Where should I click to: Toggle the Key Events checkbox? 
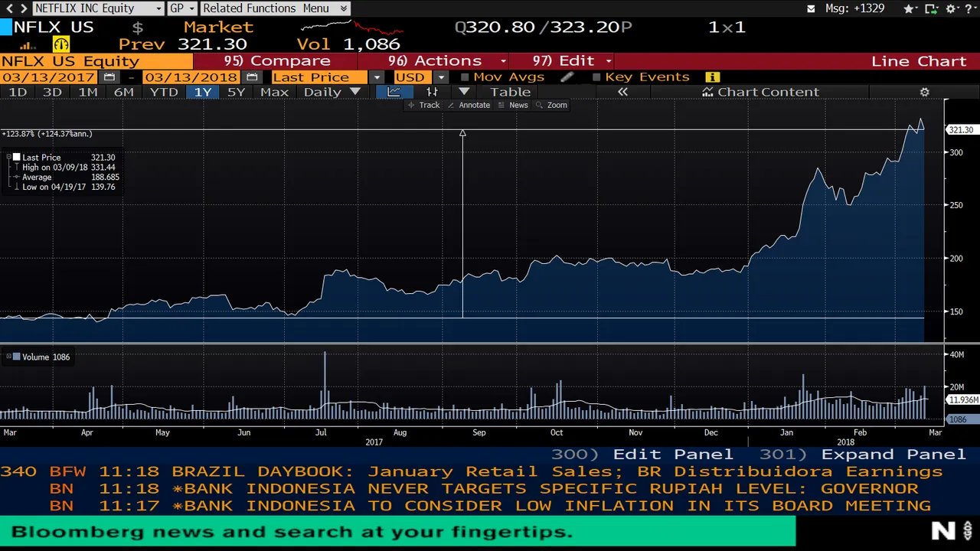pos(596,77)
